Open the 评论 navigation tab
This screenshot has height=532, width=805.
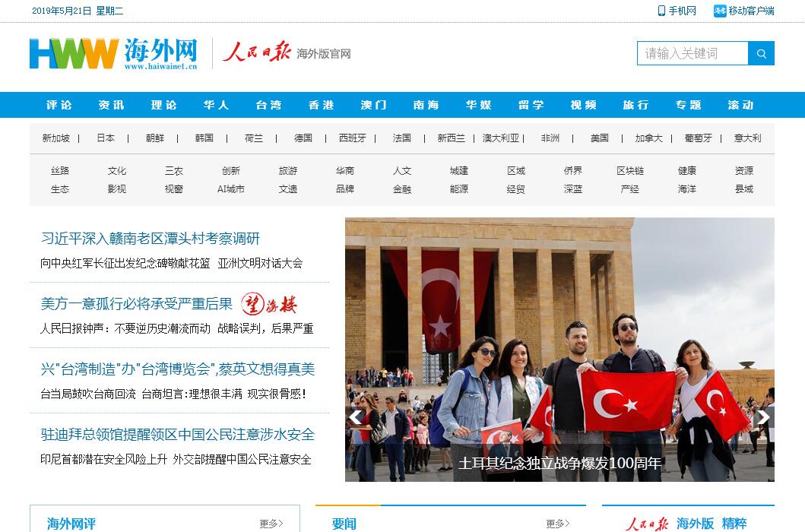click(x=59, y=105)
